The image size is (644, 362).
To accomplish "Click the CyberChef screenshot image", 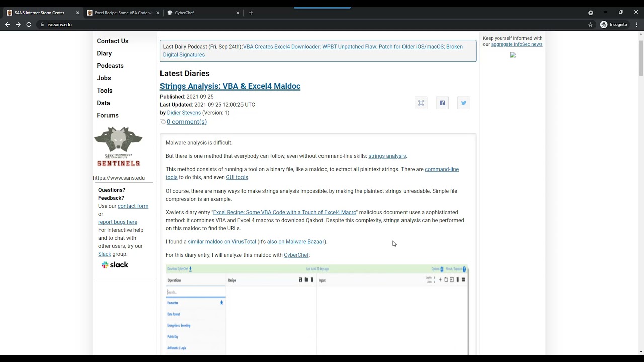I will coord(317,310).
